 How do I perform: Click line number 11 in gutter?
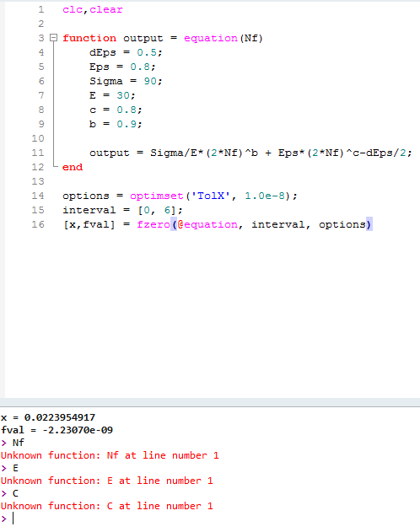pyautogui.click(x=38, y=153)
